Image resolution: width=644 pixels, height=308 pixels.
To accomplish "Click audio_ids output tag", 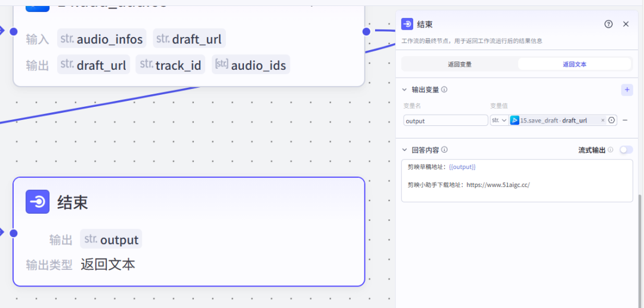I will (x=251, y=65).
